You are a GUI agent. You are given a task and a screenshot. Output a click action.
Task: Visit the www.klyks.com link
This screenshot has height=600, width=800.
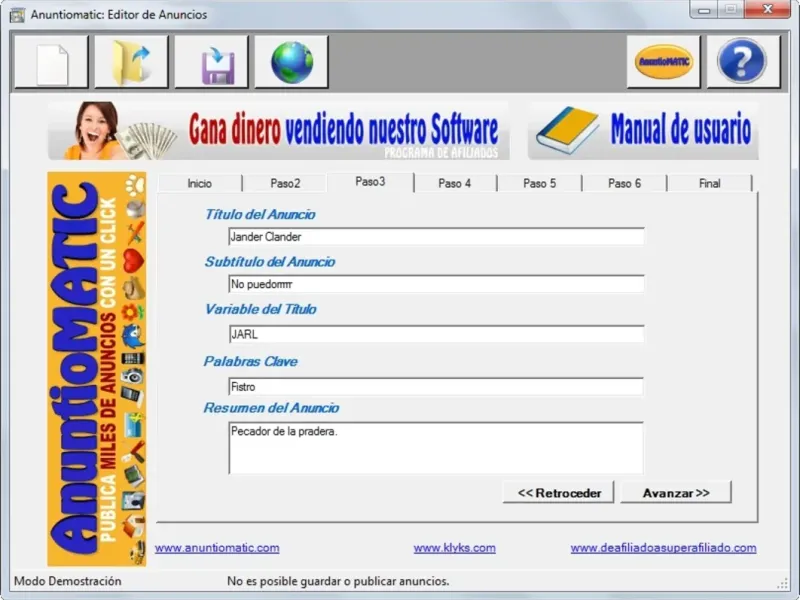[x=455, y=548]
